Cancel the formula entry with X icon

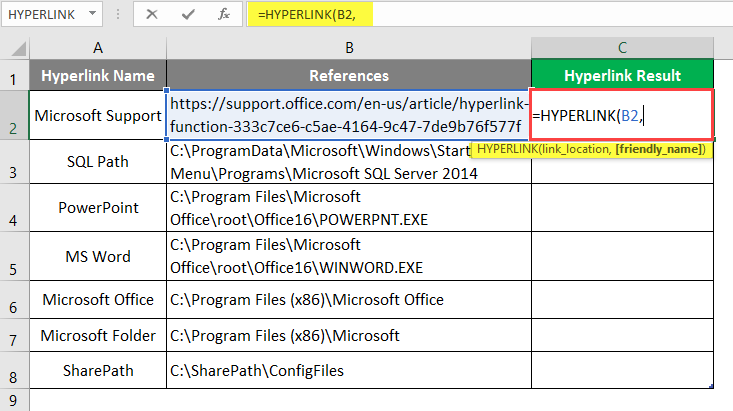point(151,14)
